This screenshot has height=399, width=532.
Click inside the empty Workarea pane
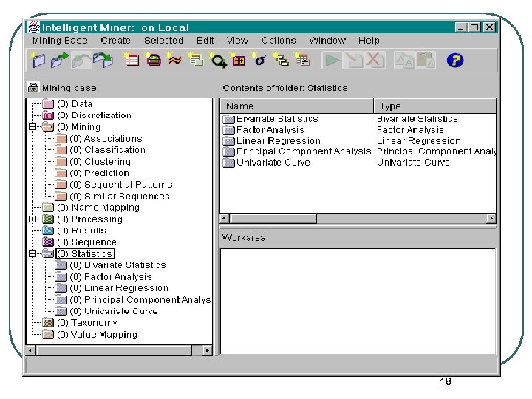point(358,301)
